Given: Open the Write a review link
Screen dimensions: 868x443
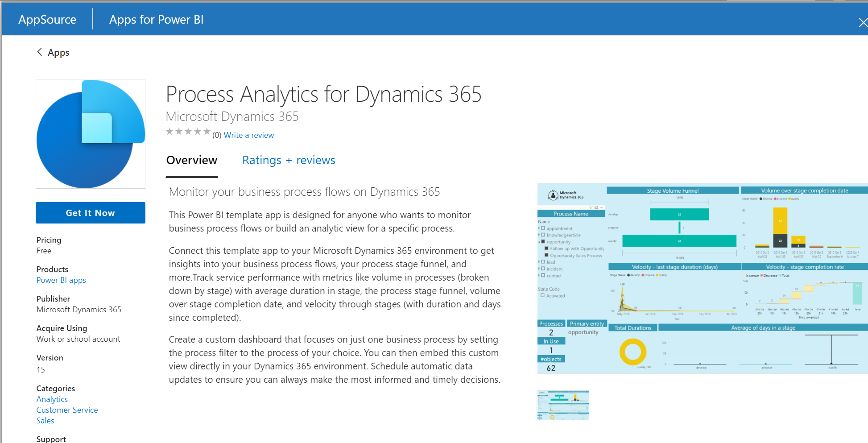Looking at the screenshot, I should click(x=249, y=135).
